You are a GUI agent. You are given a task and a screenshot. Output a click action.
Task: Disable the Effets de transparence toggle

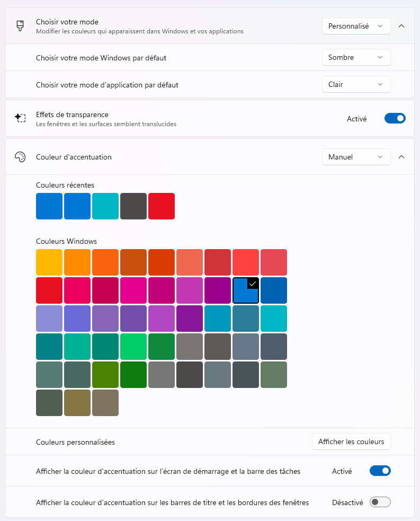395,118
